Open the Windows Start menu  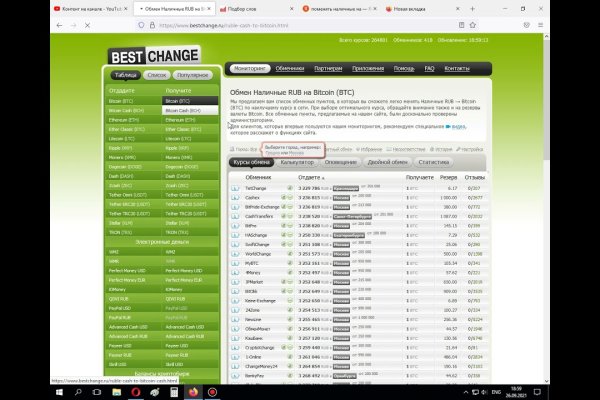coord(9,391)
